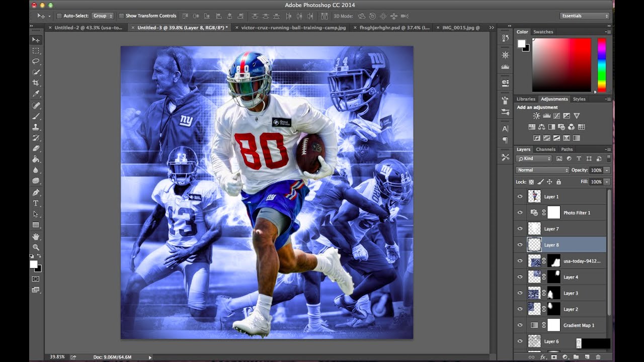644x362 pixels.
Task: Open the Auto-Select Group dropdown
Action: click(103, 16)
